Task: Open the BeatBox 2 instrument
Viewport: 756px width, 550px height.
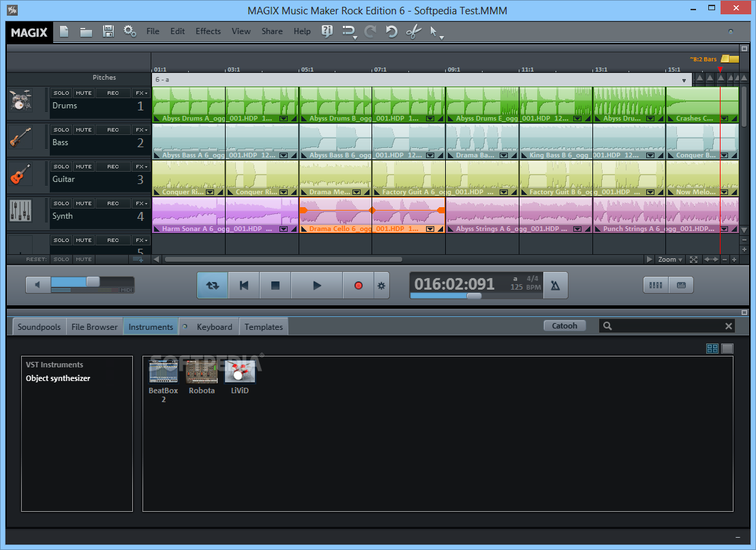Action: (164, 381)
